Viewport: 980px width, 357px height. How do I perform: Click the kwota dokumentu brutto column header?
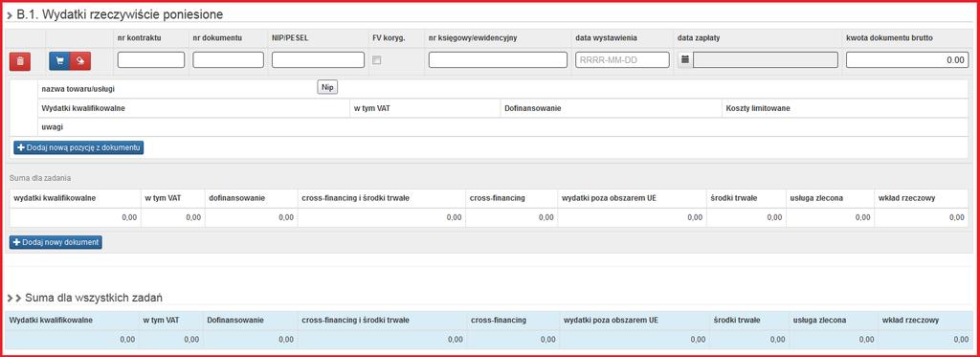pos(889,37)
